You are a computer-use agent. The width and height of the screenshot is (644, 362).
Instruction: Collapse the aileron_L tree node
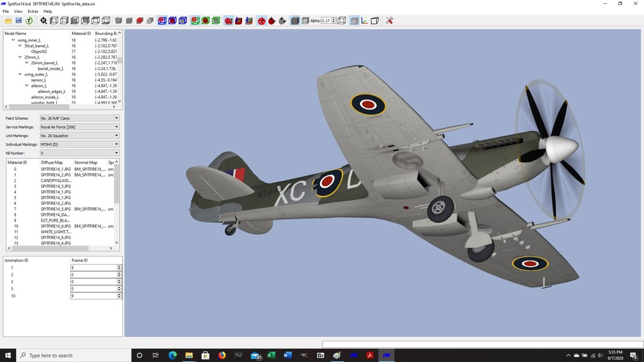pos(26,86)
